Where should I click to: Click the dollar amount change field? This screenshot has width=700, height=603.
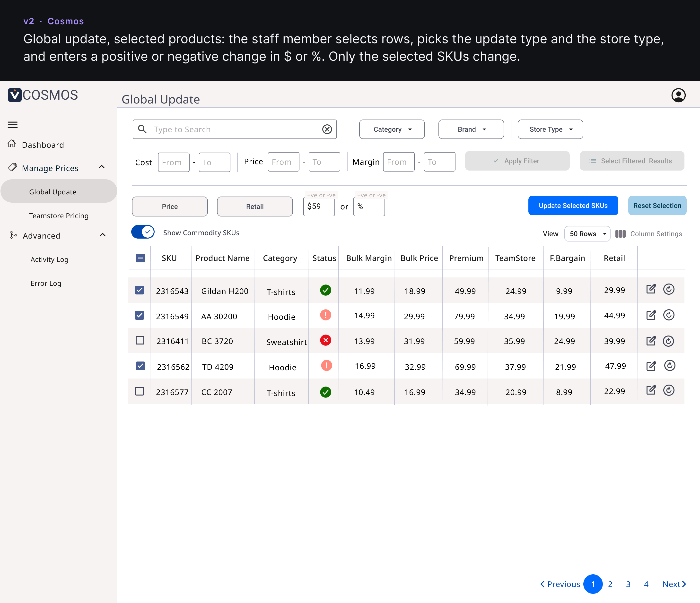point(319,206)
